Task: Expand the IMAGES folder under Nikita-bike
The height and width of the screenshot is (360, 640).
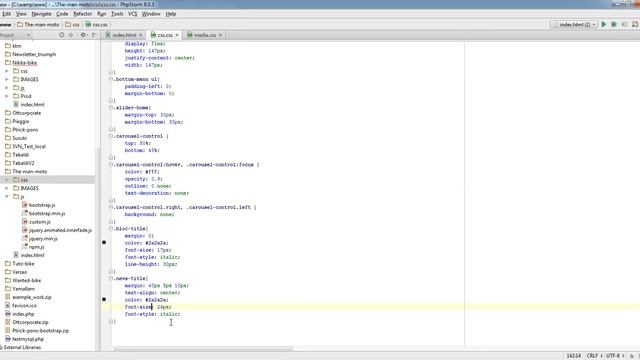Action: 7,79
